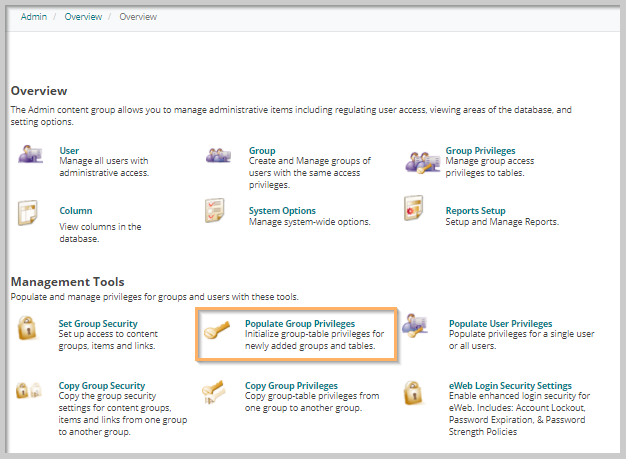
Task: Open the Reports Setup link
Action: 475,210
